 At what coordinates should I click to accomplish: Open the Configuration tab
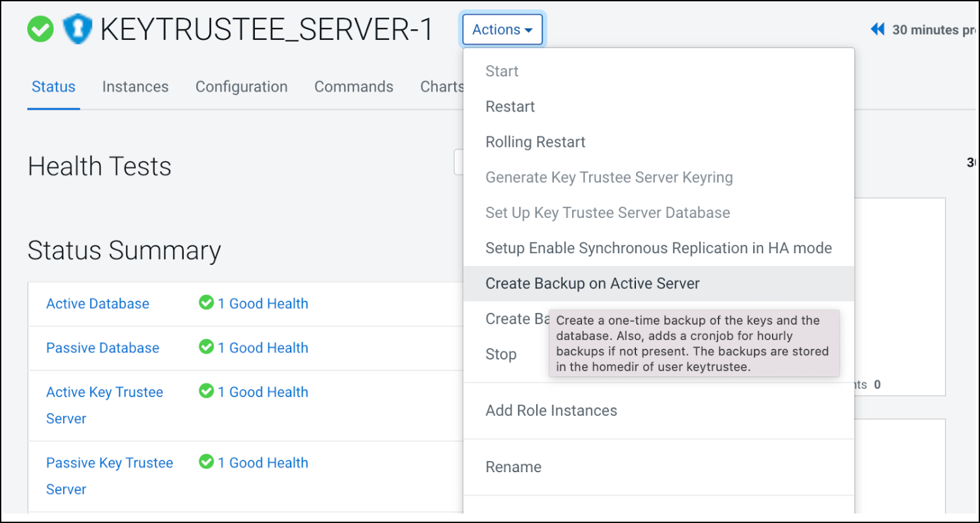click(x=241, y=87)
